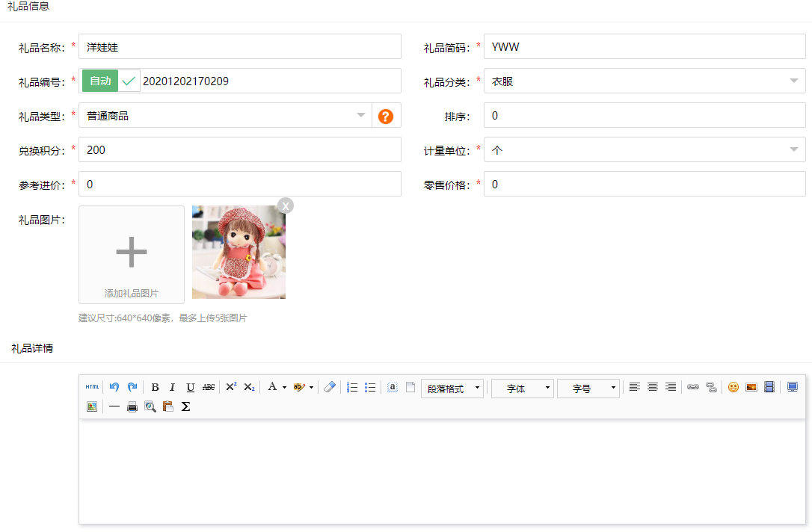Click the emoticon smiley icon
Screen dimensions: 812x532
coord(733,387)
